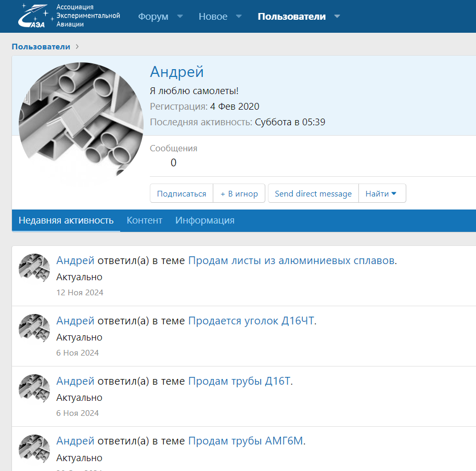The height and width of the screenshot is (471, 476).
Task: Click avatar beside трубы АМГ6М post
Action: [x=34, y=450]
